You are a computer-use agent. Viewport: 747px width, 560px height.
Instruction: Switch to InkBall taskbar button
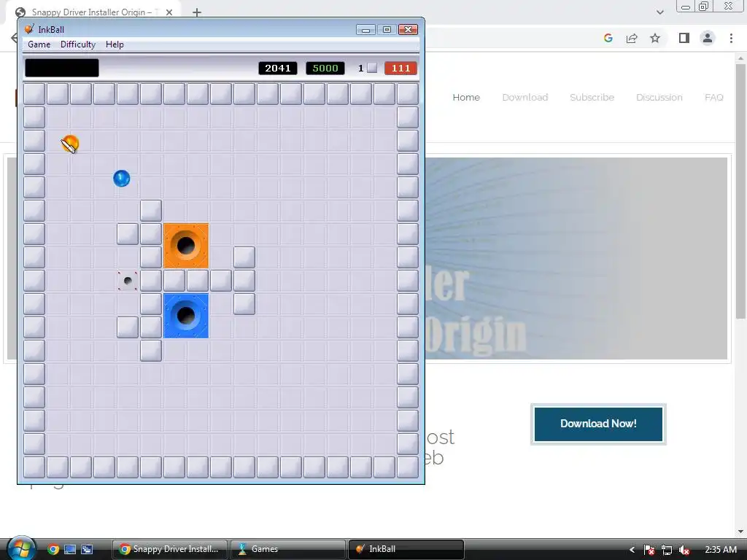pos(406,549)
